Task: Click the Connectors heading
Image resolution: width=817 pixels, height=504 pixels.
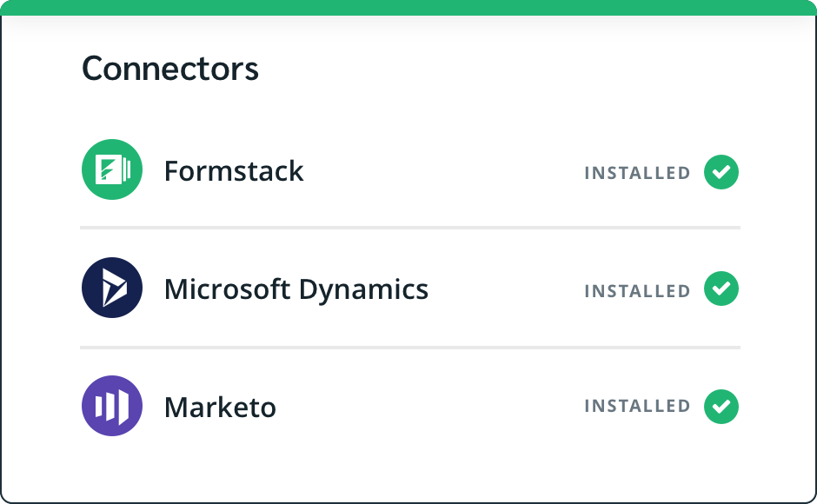Action: pyautogui.click(x=170, y=69)
